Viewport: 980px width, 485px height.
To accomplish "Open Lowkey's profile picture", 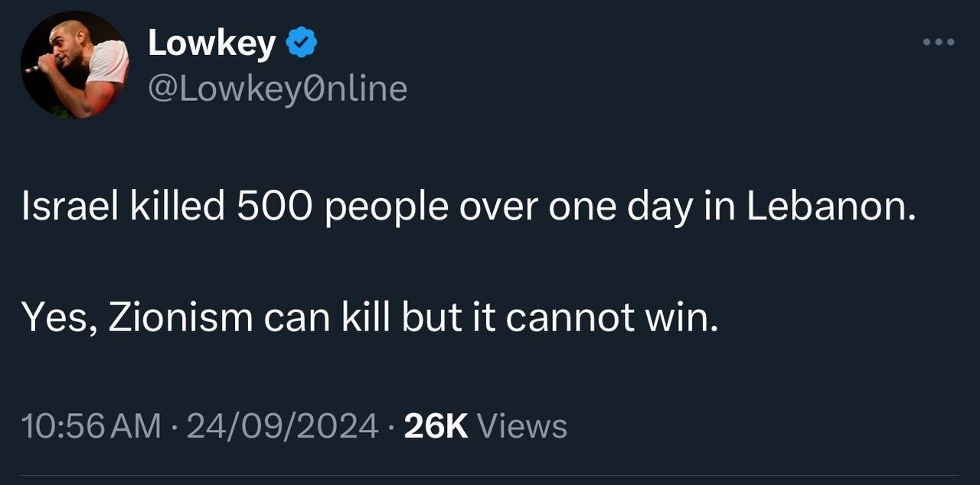I will pyautogui.click(x=75, y=65).
